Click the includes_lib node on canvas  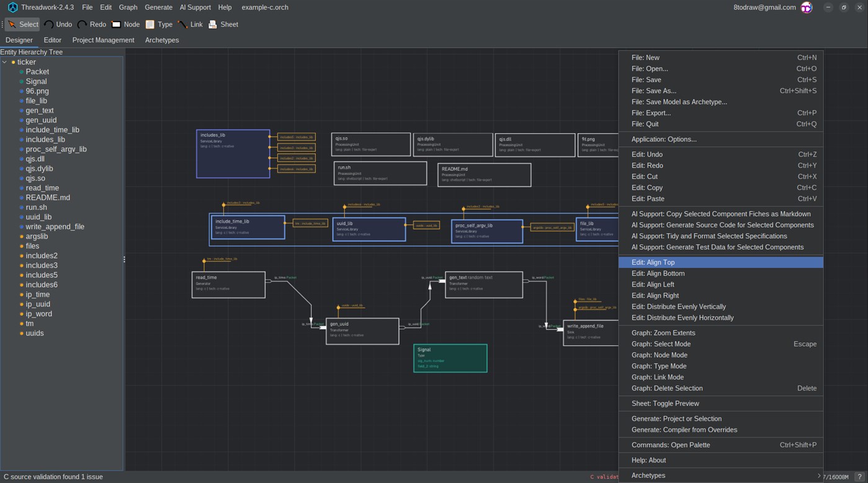coord(233,154)
